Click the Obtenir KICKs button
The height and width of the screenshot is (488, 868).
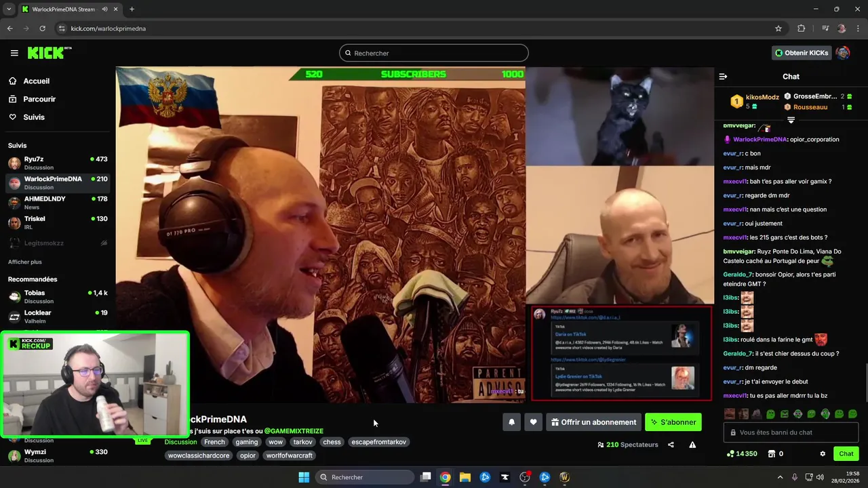(x=802, y=53)
